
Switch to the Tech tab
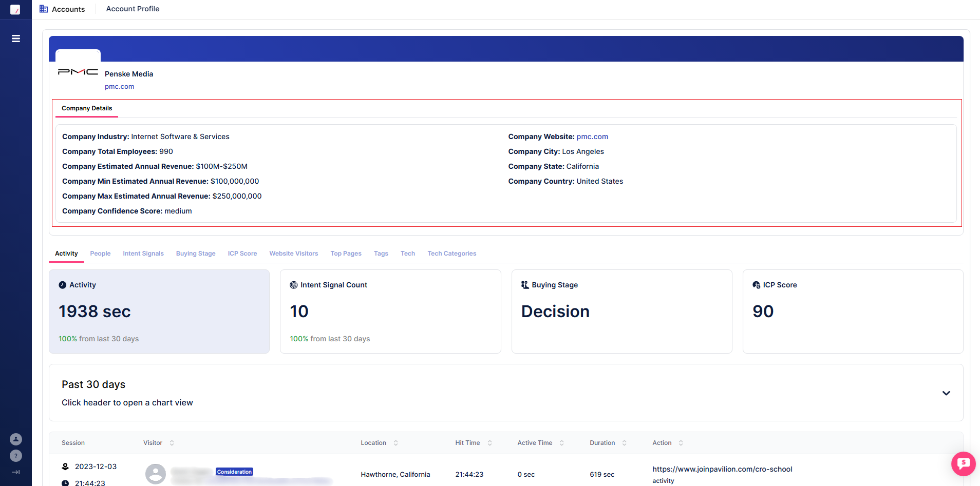coord(408,254)
